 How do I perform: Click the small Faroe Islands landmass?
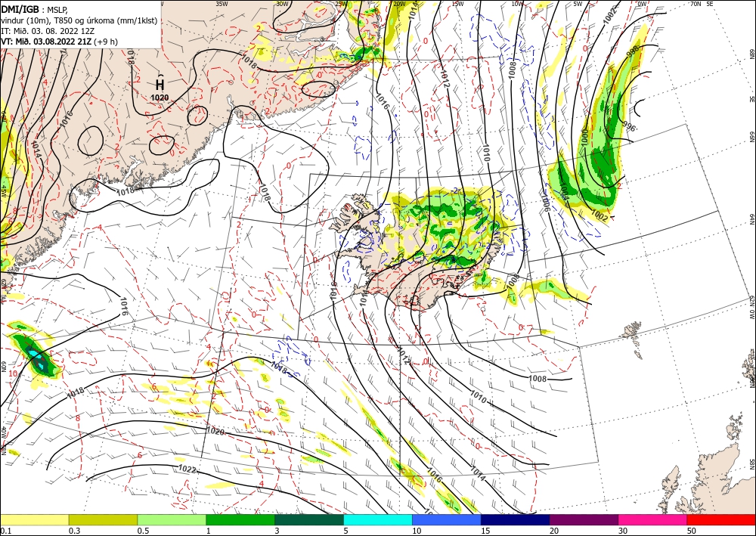tap(632, 332)
